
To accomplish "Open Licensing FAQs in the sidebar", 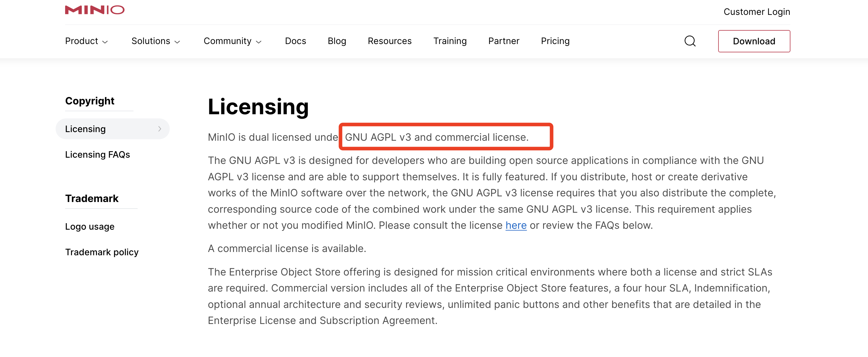I will tap(98, 154).
